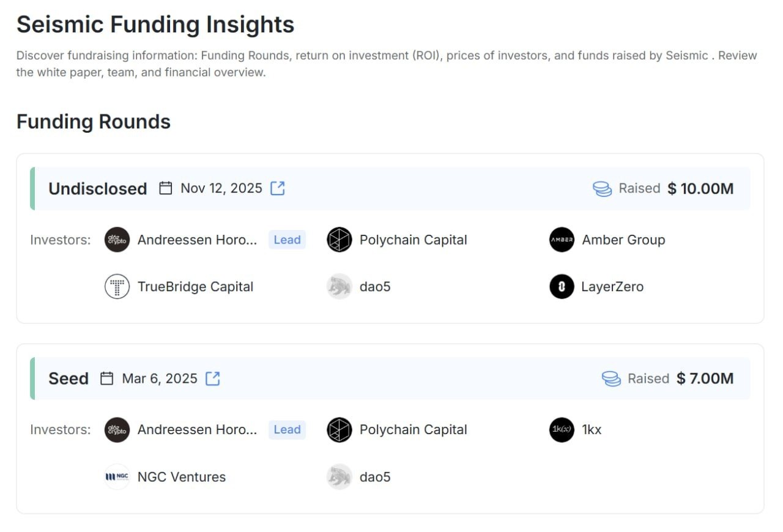Open external link for Undisclosed round
This screenshot has width=783, height=532.
tap(278, 188)
